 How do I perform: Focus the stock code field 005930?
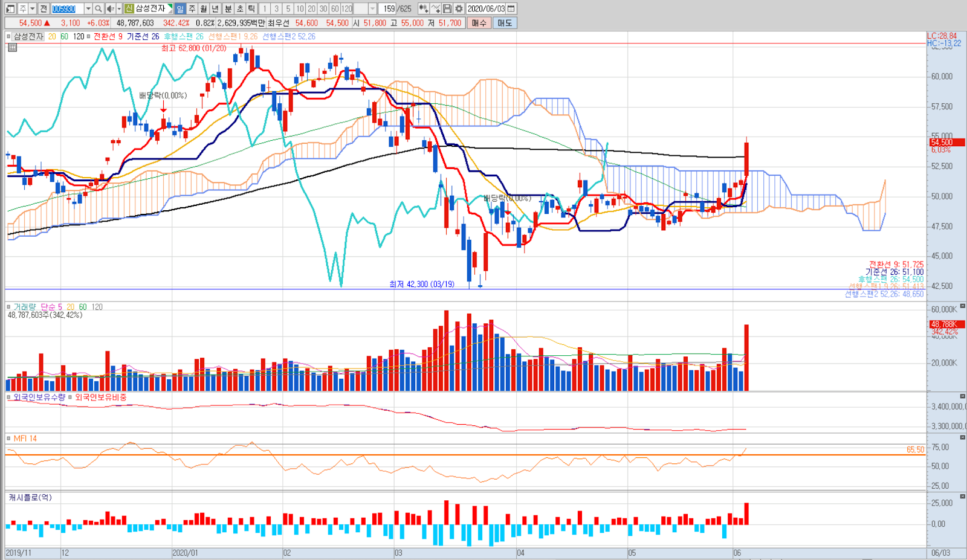coord(67,8)
